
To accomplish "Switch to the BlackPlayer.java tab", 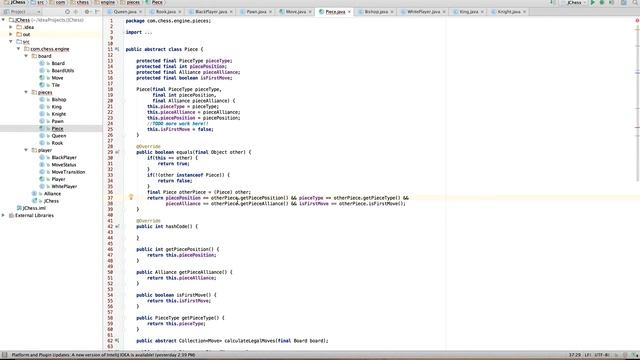I will click(x=211, y=12).
